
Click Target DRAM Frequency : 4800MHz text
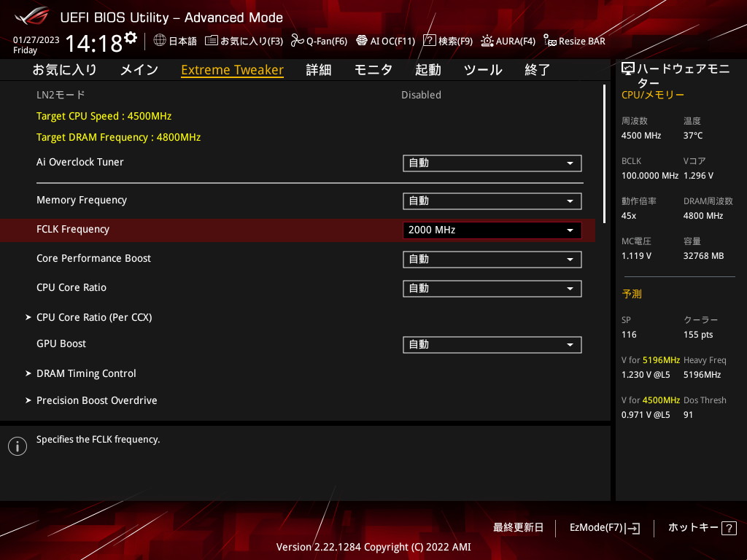click(119, 137)
